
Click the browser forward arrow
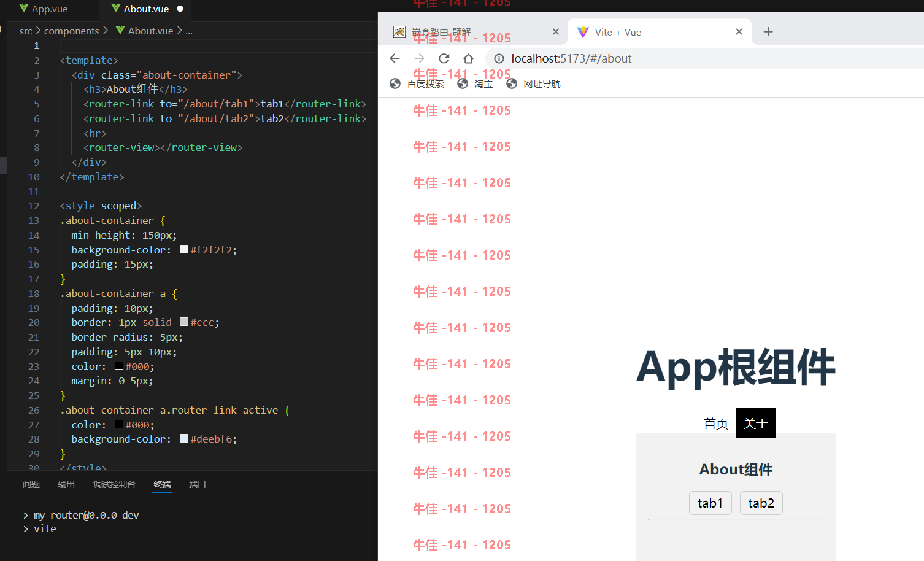[419, 58]
